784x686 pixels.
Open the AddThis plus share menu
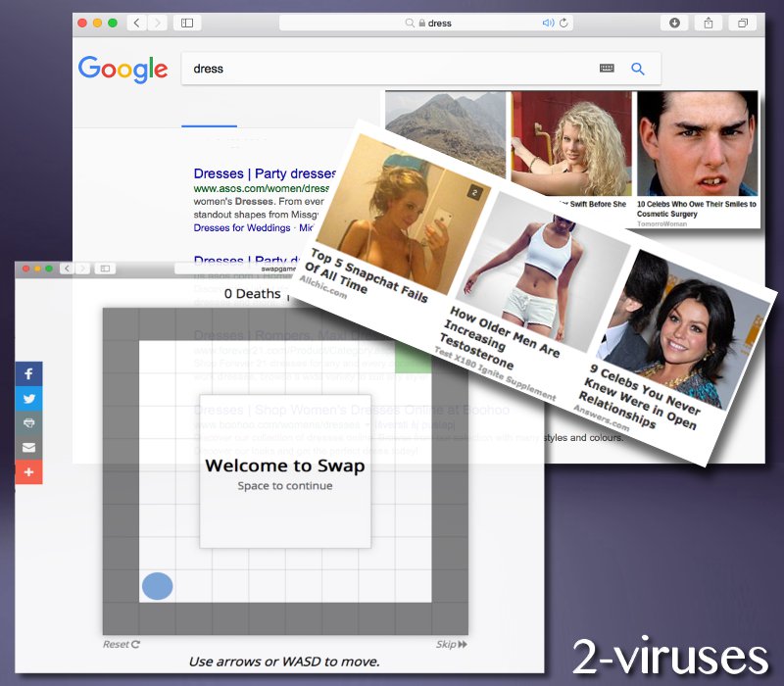(x=29, y=472)
